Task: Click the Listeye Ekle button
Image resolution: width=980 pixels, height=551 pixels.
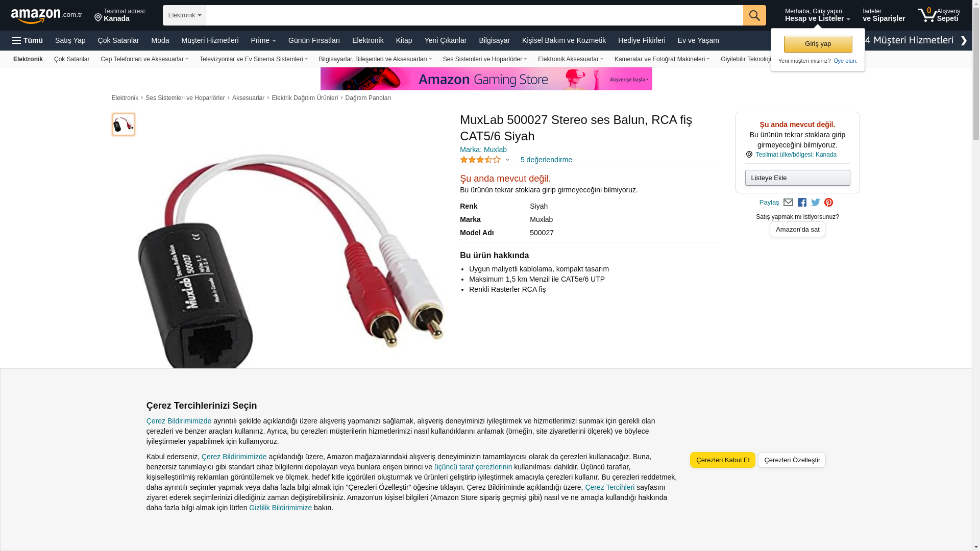Action: point(797,178)
